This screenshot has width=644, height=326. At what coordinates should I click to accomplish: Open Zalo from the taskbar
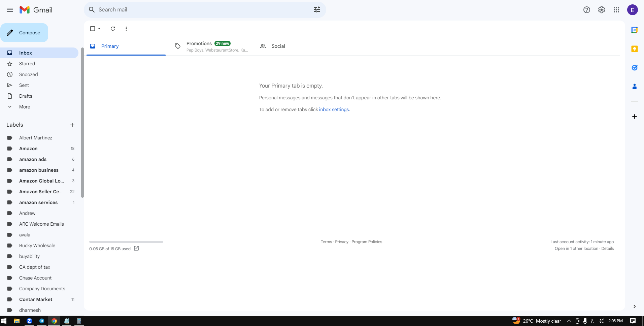(x=29, y=321)
